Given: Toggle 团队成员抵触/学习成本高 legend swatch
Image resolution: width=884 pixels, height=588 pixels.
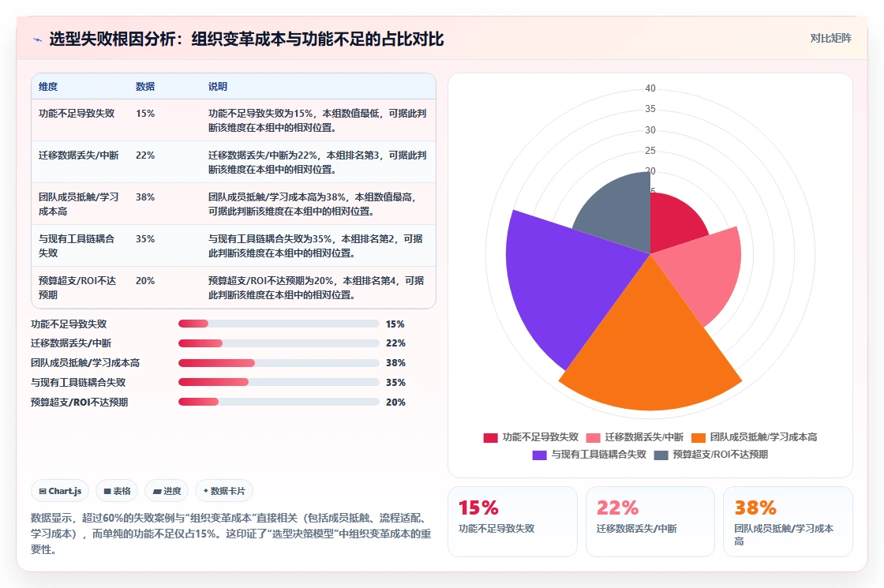Looking at the screenshot, I should pyautogui.click(x=699, y=437).
